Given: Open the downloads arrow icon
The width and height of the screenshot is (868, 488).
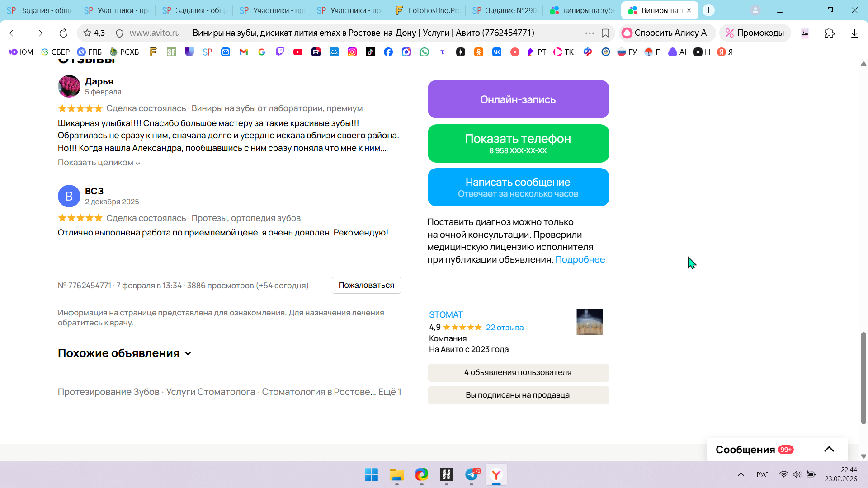Looking at the screenshot, I should pos(854,33).
